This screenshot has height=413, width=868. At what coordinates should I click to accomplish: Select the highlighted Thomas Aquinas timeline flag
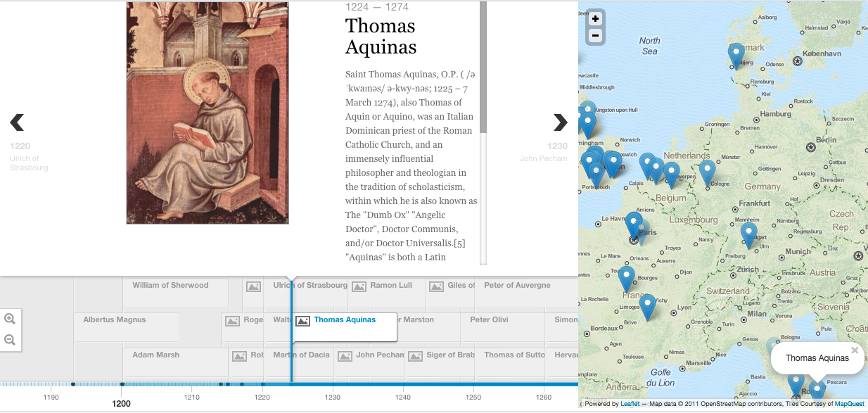point(345,327)
